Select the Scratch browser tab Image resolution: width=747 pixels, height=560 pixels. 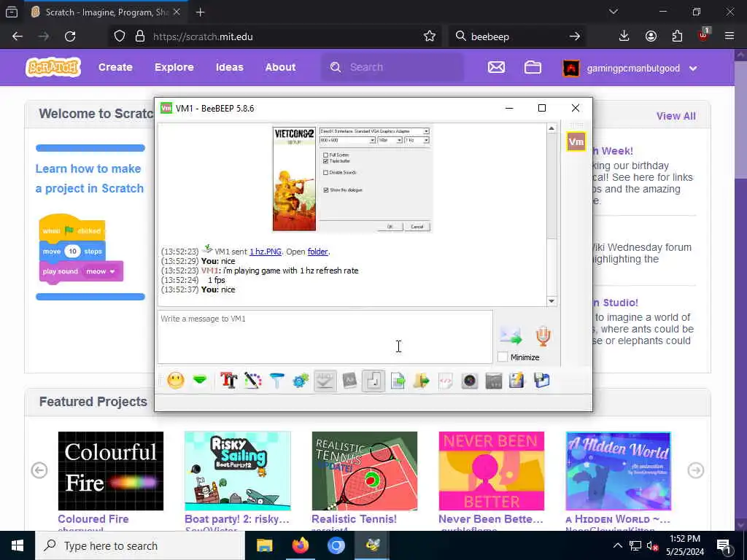tap(105, 12)
